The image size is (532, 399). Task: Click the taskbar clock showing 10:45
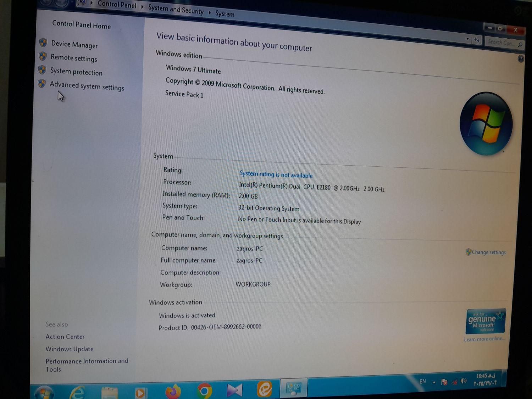pyautogui.click(x=486, y=379)
